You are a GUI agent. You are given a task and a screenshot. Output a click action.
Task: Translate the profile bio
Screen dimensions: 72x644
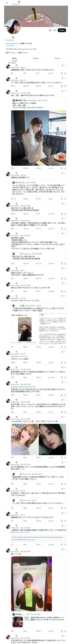10,46
